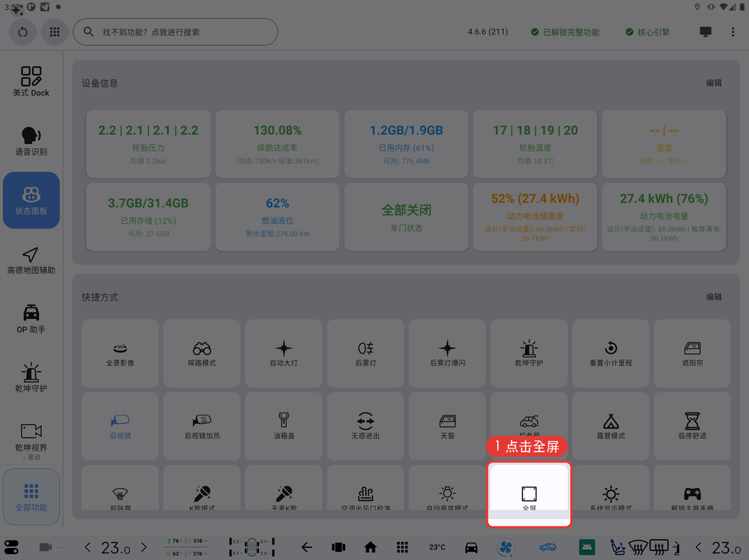Open the 轮胎压力 info card
The height and width of the screenshot is (560, 749).
148,144
